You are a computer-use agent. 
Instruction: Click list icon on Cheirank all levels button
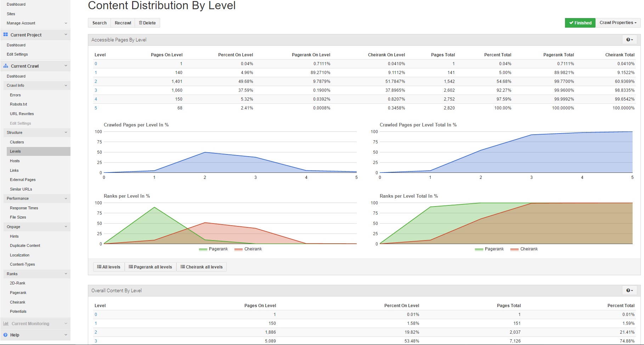(x=183, y=267)
